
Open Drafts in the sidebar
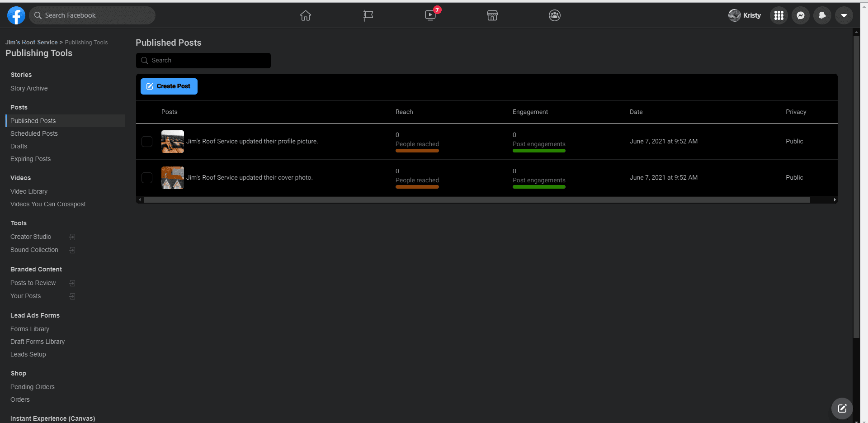click(19, 146)
